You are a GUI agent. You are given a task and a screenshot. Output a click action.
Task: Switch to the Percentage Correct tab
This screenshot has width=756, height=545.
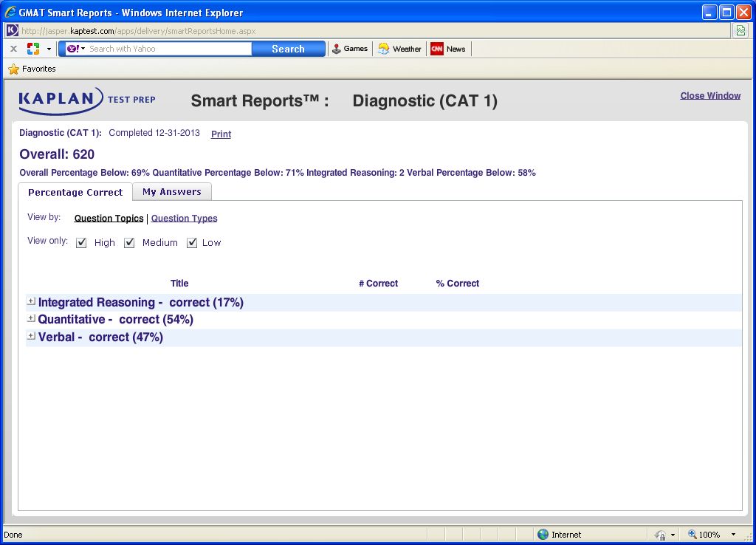(75, 192)
